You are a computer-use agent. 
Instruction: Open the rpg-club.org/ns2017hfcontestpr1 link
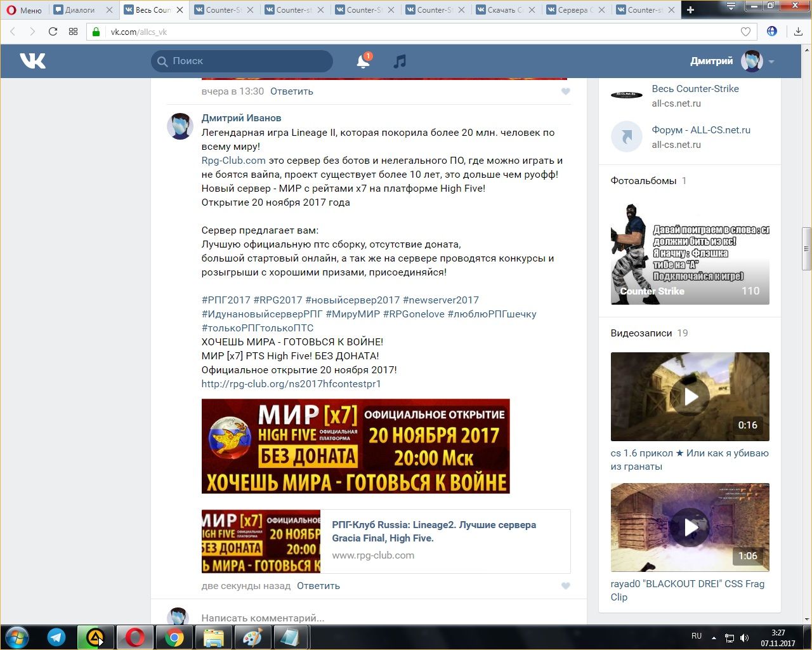pyautogui.click(x=291, y=384)
